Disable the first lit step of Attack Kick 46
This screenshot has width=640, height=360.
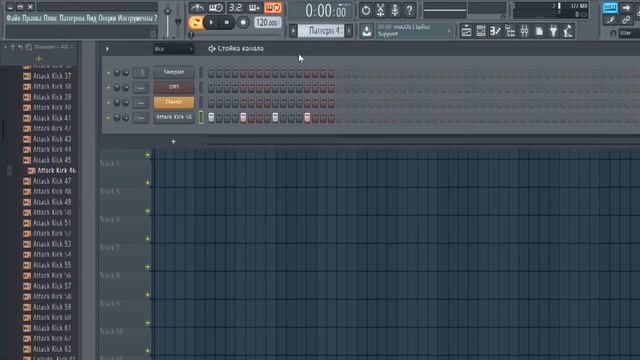click(x=211, y=118)
